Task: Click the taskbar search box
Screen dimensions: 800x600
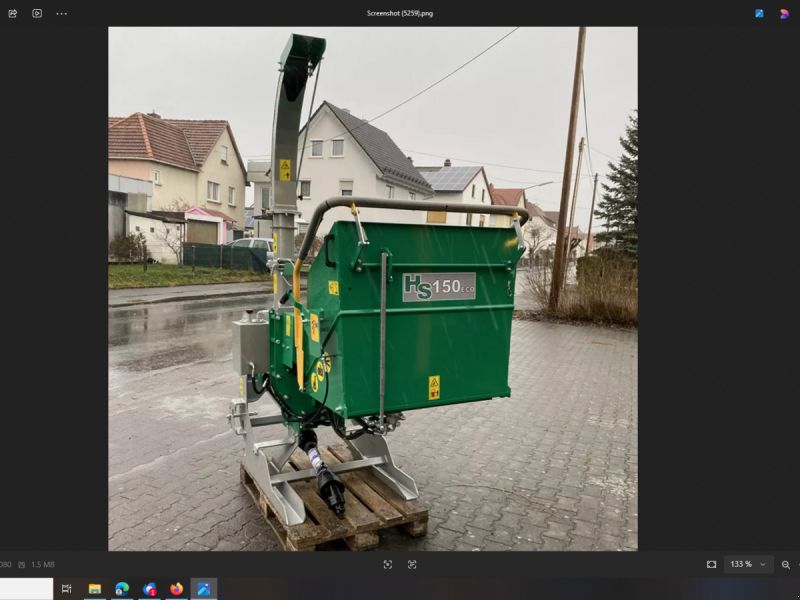Action: click(26, 589)
